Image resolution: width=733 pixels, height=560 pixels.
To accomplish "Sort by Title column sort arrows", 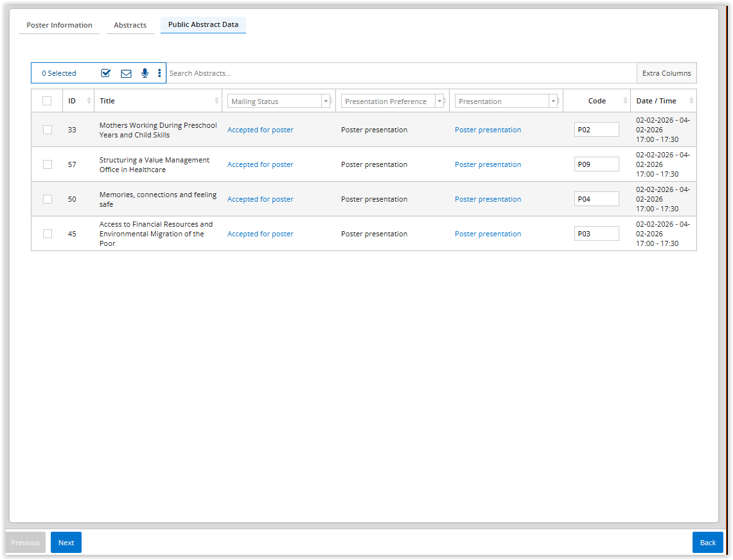I will click(216, 101).
